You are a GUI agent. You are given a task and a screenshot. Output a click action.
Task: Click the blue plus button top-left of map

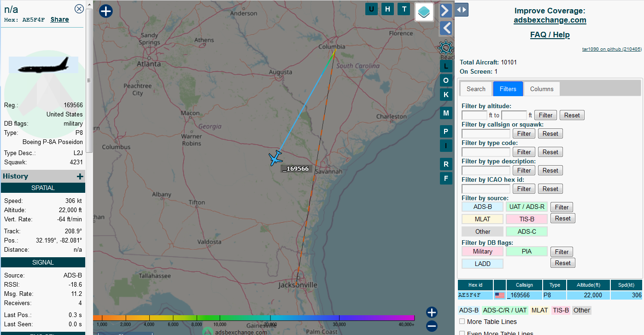(106, 11)
